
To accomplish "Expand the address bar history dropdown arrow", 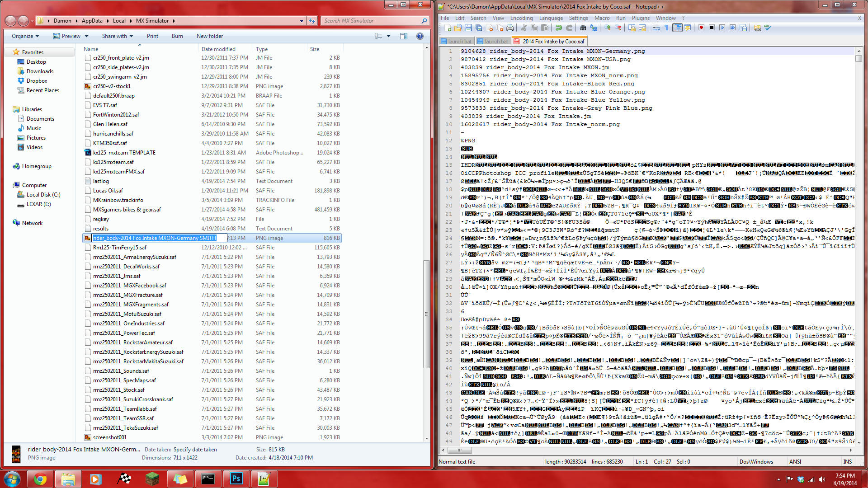I will point(302,21).
